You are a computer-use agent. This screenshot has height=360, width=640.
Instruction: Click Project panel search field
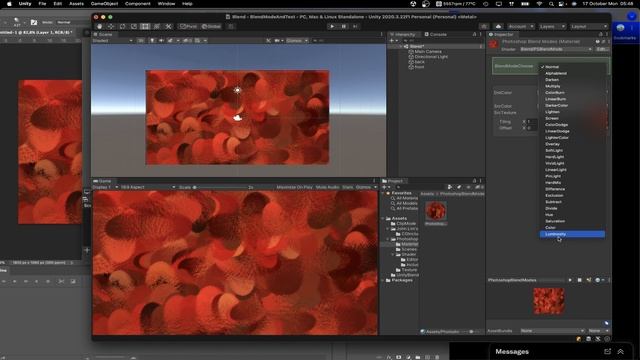coord(420,187)
